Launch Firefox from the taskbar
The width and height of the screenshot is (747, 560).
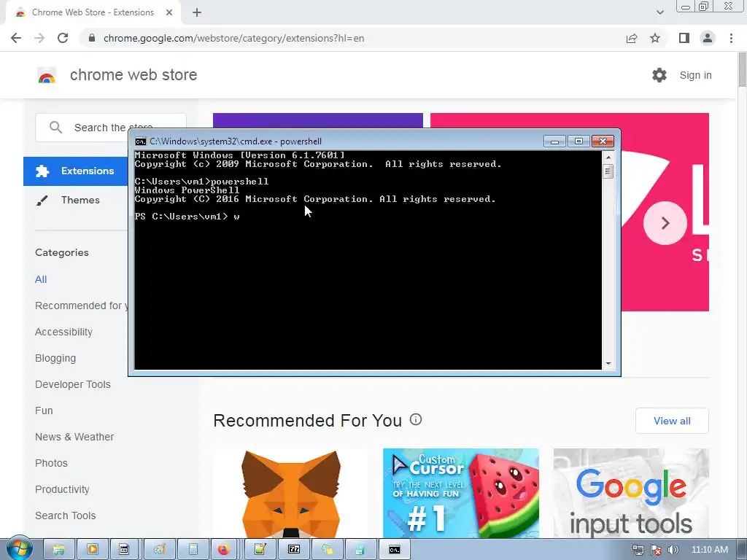click(x=223, y=550)
